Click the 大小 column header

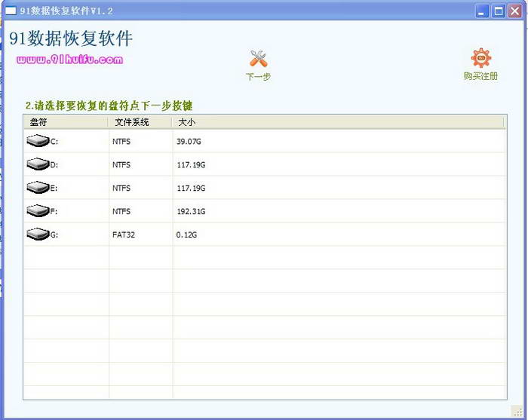point(338,122)
